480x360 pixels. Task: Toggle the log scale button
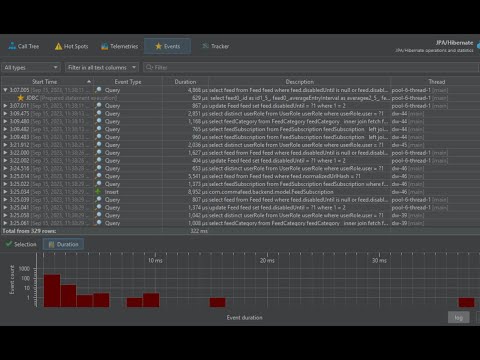point(459,317)
